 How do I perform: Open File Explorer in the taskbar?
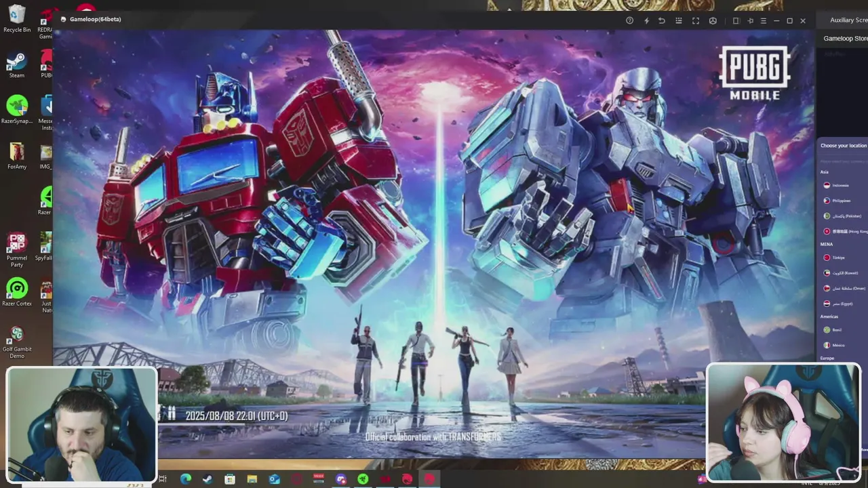tap(252, 479)
